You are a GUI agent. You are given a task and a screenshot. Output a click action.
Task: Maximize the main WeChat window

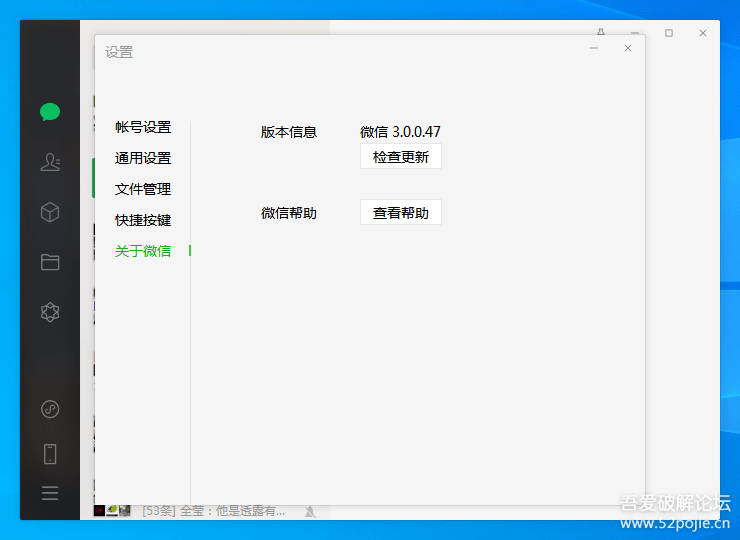669,33
